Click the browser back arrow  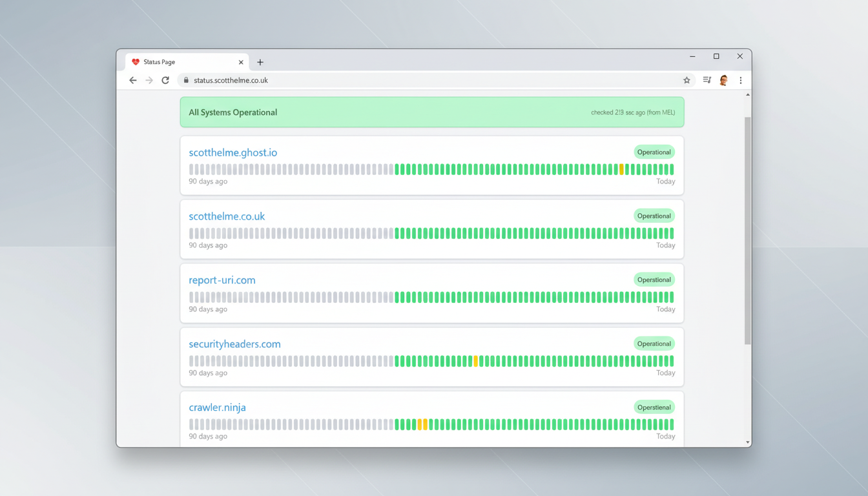pyautogui.click(x=133, y=81)
